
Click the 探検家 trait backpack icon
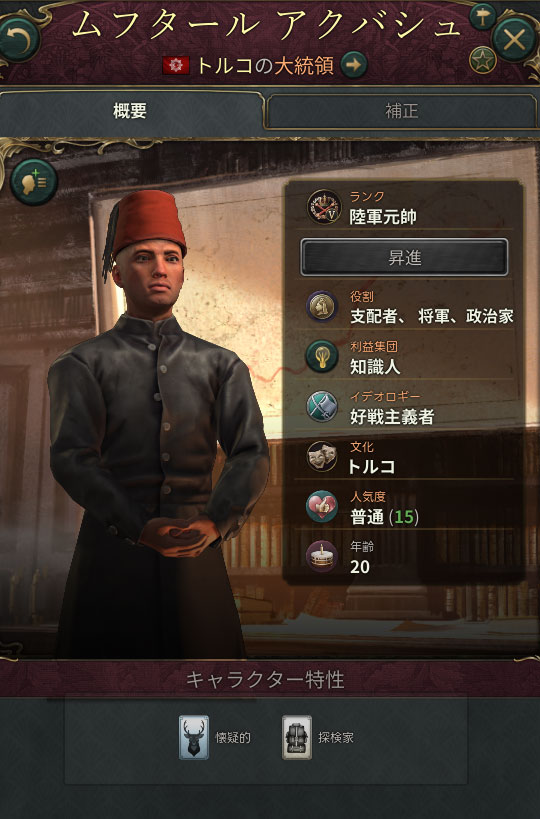pos(297,738)
